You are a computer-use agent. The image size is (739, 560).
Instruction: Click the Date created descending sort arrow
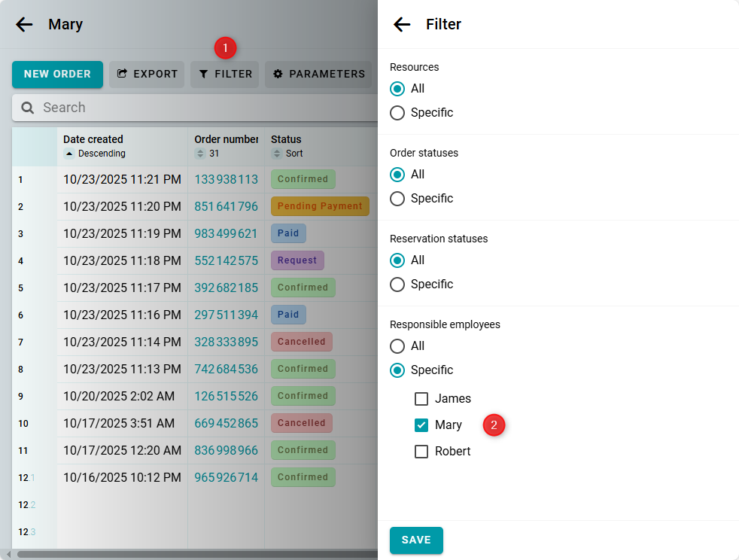pos(69,154)
